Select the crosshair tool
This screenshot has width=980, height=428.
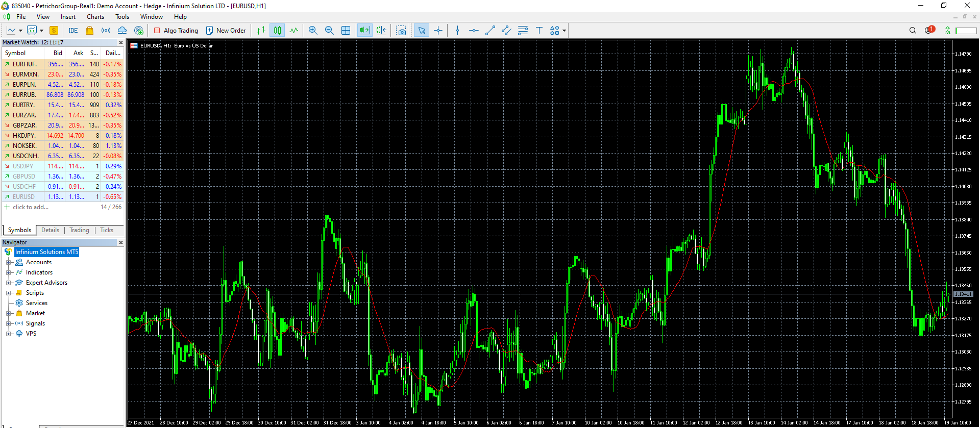438,31
